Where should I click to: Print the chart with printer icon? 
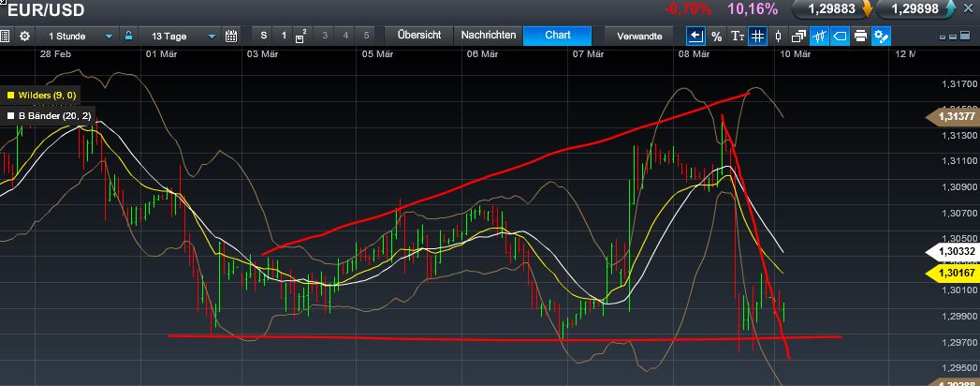click(x=860, y=37)
